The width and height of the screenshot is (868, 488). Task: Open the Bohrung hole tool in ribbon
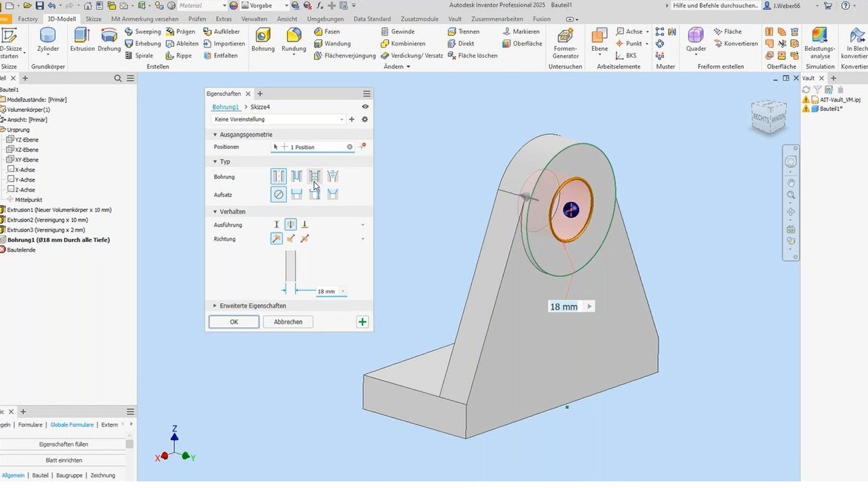(263, 39)
